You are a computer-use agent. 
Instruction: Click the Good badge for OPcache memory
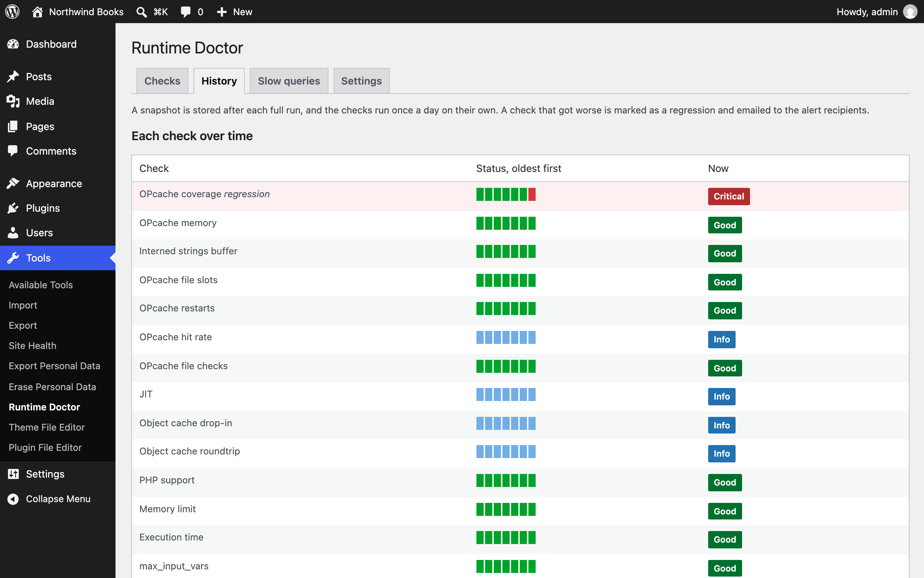pyautogui.click(x=725, y=225)
